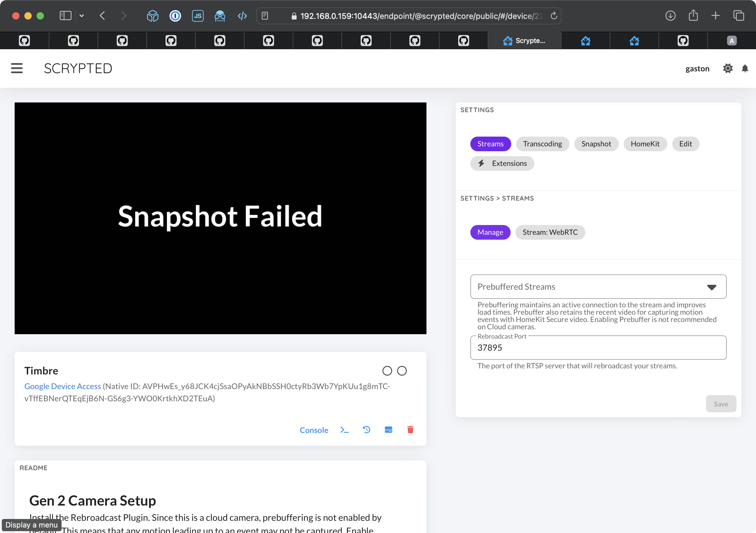756x533 pixels.
Task: Open the navigation drawer hamburger icon
Action: click(x=17, y=68)
